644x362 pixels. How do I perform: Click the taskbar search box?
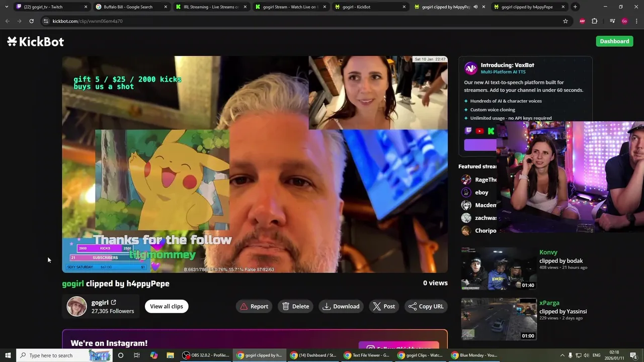64,355
